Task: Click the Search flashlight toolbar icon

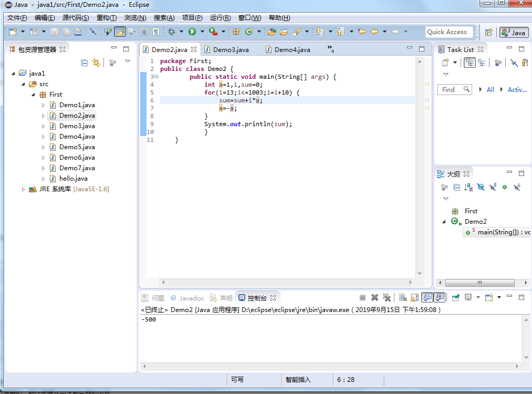Action: click(x=297, y=32)
